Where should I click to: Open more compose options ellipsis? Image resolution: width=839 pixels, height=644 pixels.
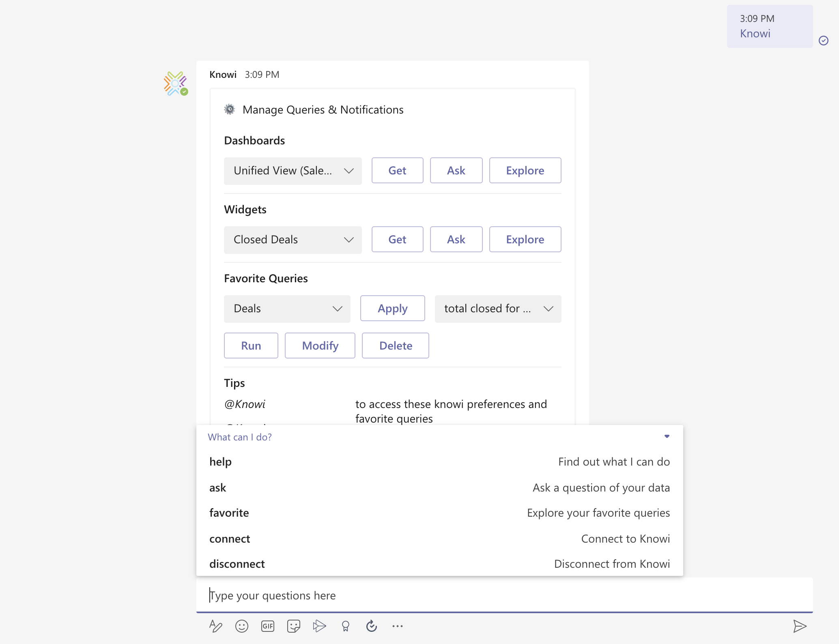(398, 626)
